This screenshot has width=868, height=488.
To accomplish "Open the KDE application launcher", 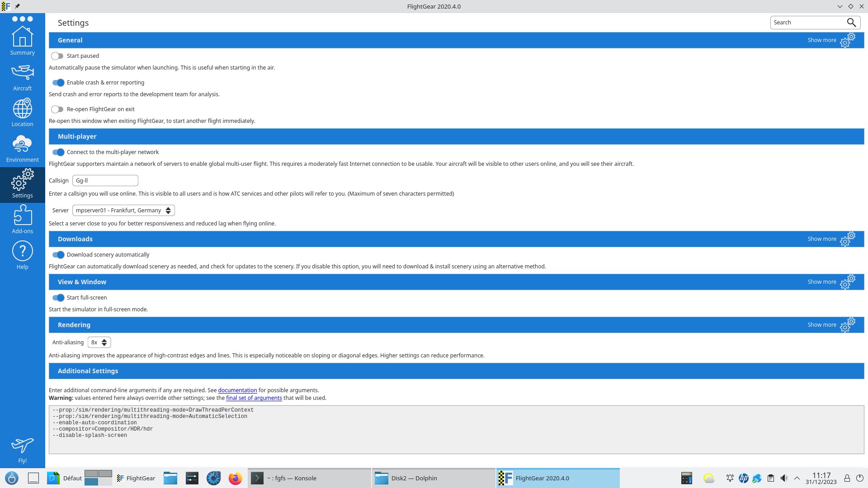I will [x=12, y=478].
